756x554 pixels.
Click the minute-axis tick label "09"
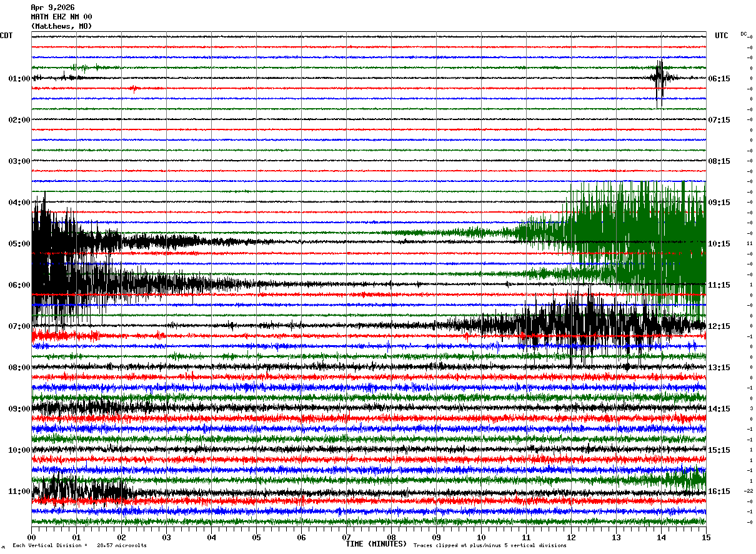(436, 537)
